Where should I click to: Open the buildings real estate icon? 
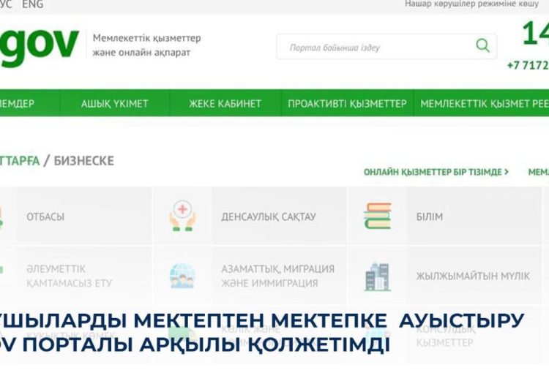point(377,276)
